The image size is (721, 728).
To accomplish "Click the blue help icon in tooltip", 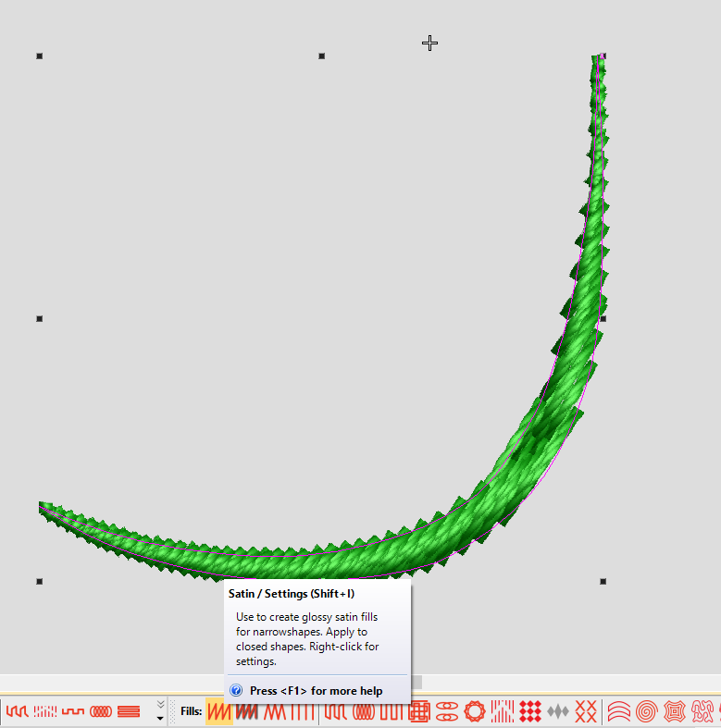I will coord(236,690).
